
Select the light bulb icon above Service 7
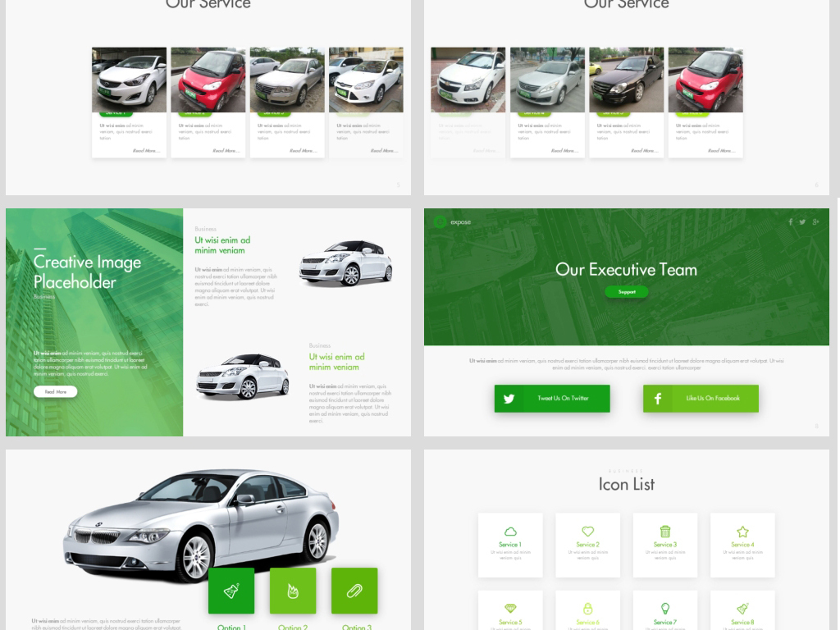pyautogui.click(x=665, y=609)
